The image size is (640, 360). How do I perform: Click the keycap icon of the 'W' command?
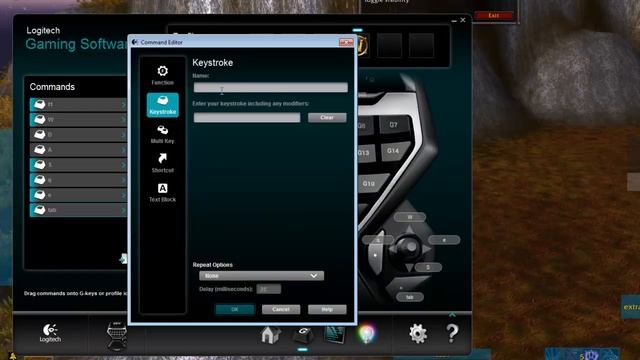[40, 120]
